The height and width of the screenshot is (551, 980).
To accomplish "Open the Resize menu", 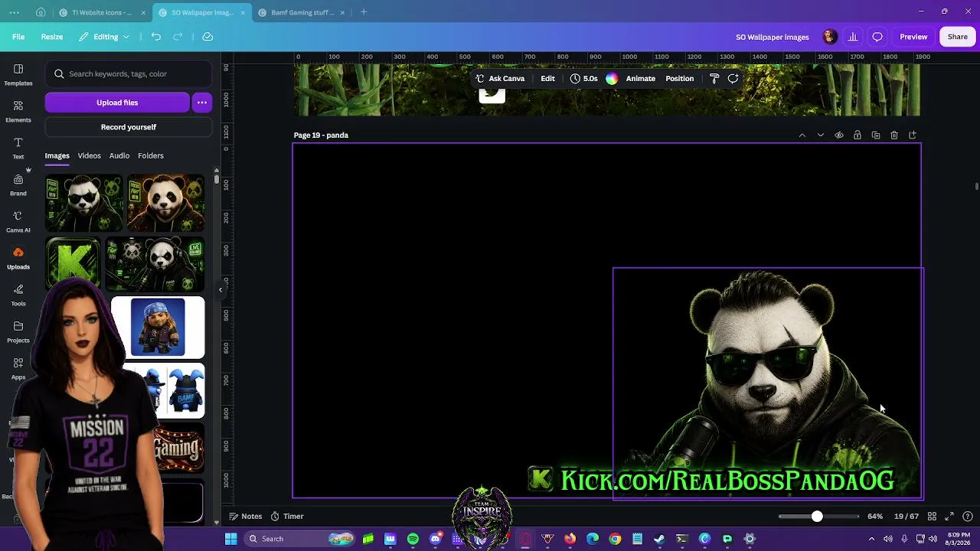I will tap(52, 37).
